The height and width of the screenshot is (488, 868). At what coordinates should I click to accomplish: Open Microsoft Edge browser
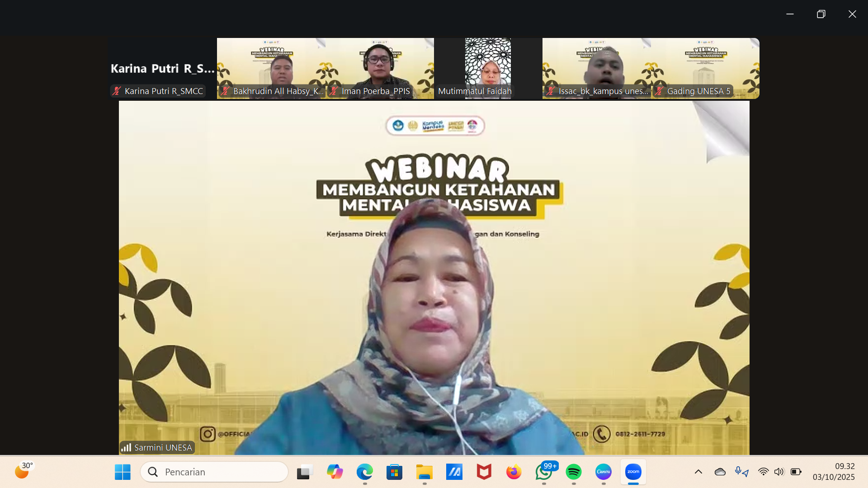point(364,472)
